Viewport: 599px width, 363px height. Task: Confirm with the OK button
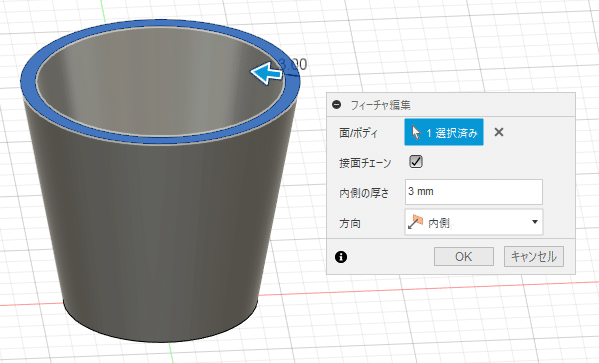[463, 256]
